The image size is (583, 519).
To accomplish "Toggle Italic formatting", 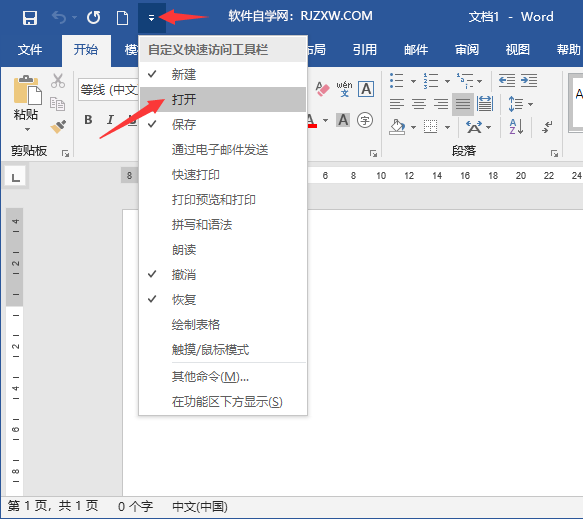I will pyautogui.click(x=110, y=120).
